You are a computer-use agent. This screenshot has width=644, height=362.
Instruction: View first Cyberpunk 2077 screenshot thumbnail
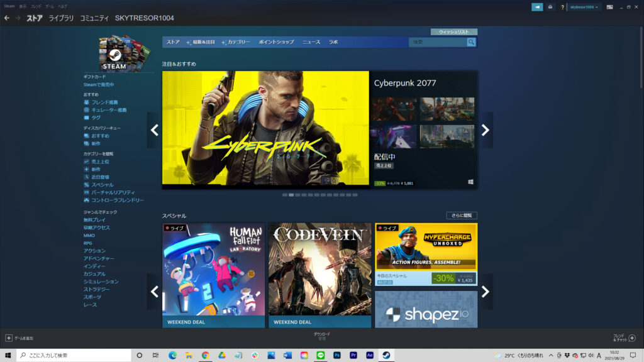pyautogui.click(x=394, y=109)
